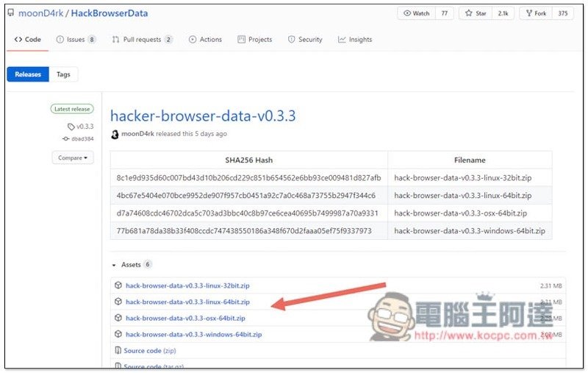Open the Projects tab
The height and width of the screenshot is (373, 588).
pos(254,40)
